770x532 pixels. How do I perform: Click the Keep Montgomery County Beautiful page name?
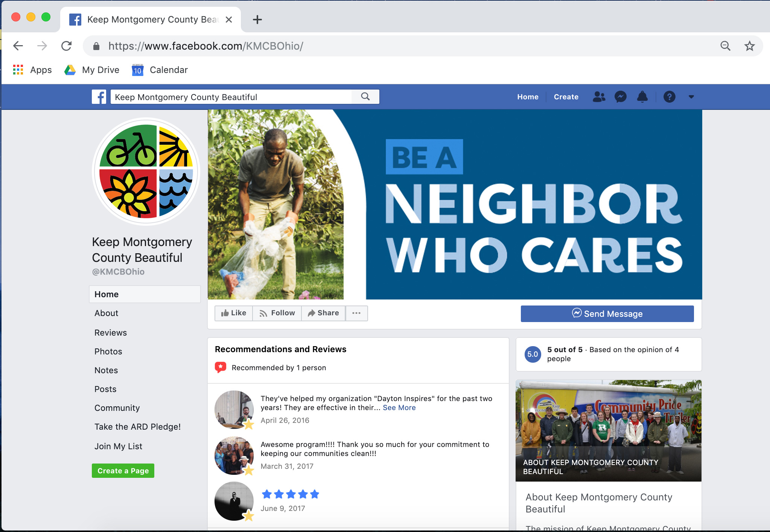[x=142, y=249]
